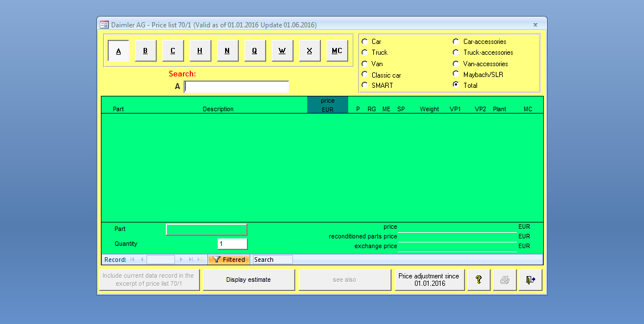Click the P column header
This screenshot has width=644, height=324.
click(358, 109)
